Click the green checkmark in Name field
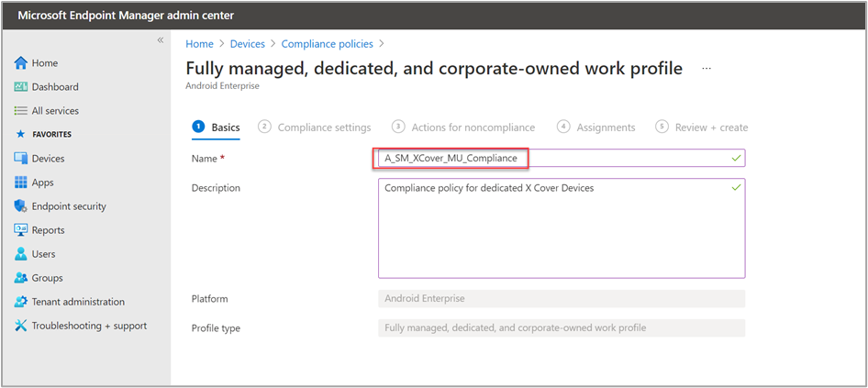Viewport: 868px width, 388px height. pyautogui.click(x=736, y=159)
